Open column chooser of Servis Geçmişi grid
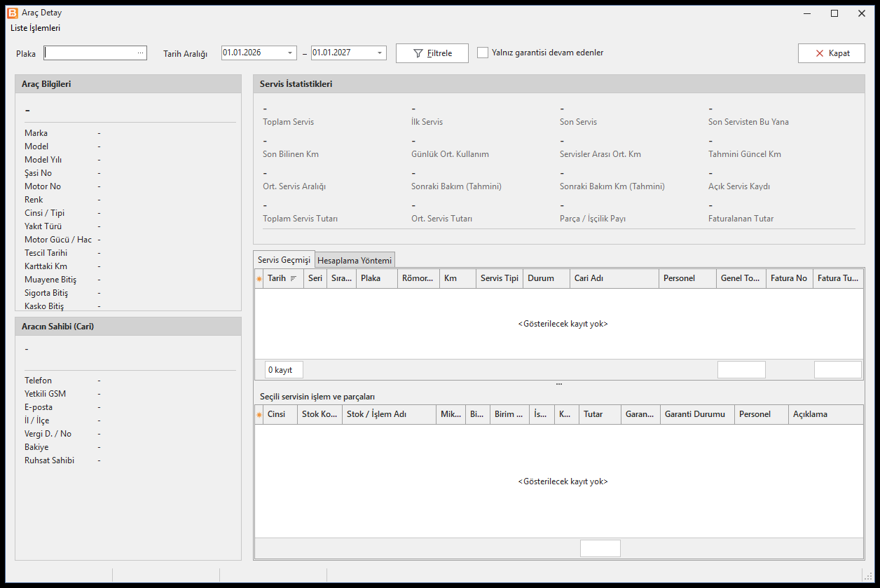The width and height of the screenshot is (880, 588). pos(259,278)
